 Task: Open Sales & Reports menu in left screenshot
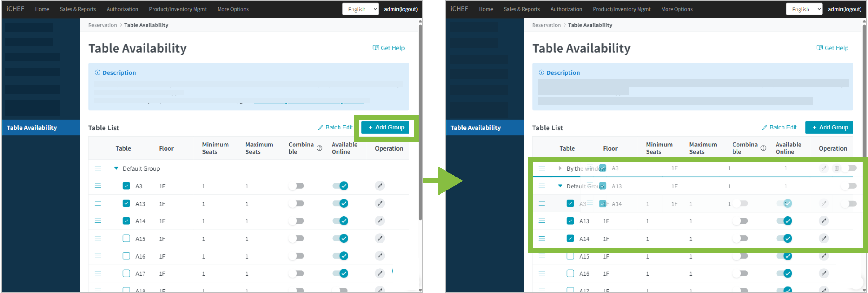tap(78, 9)
